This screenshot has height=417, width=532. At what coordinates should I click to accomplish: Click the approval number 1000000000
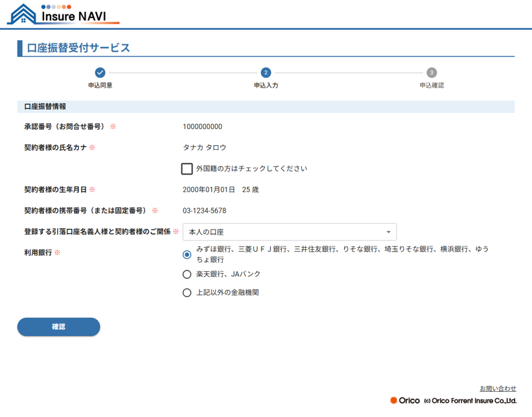[202, 127]
